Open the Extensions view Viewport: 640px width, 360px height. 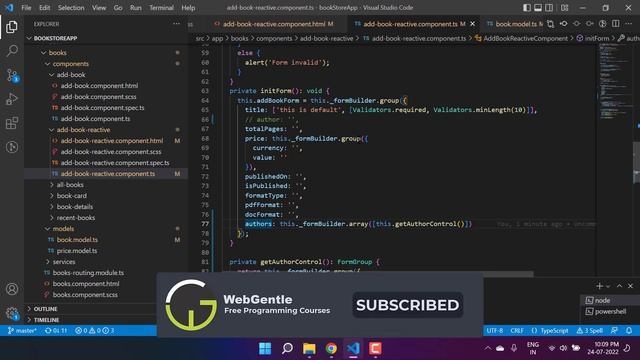12,123
